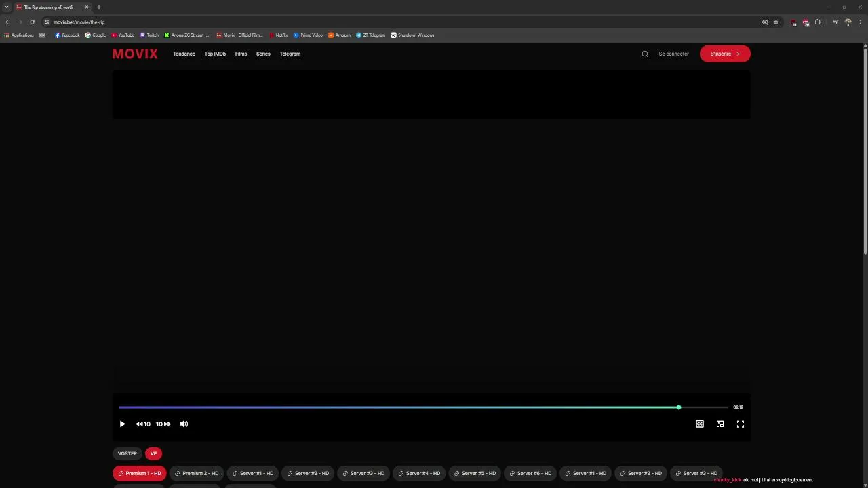
Task: Choose Server #6 - HD
Action: pos(530,473)
